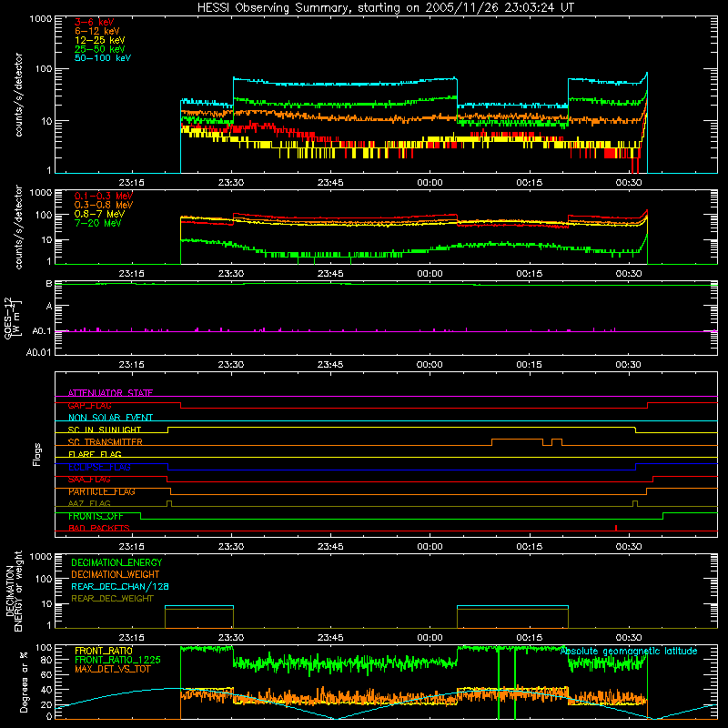Viewport: 728px width, 728px height.
Task: Click the 23:45 tick under GOES panel
Action: click(x=330, y=365)
